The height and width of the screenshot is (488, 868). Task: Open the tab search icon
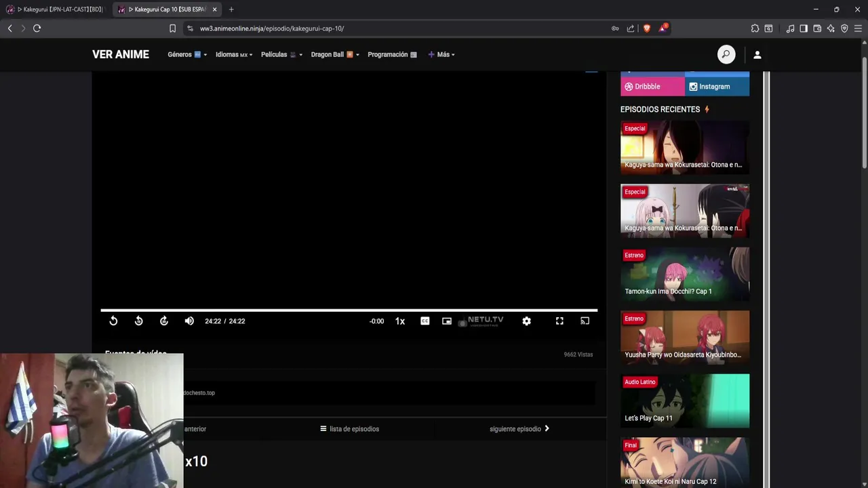(768, 28)
